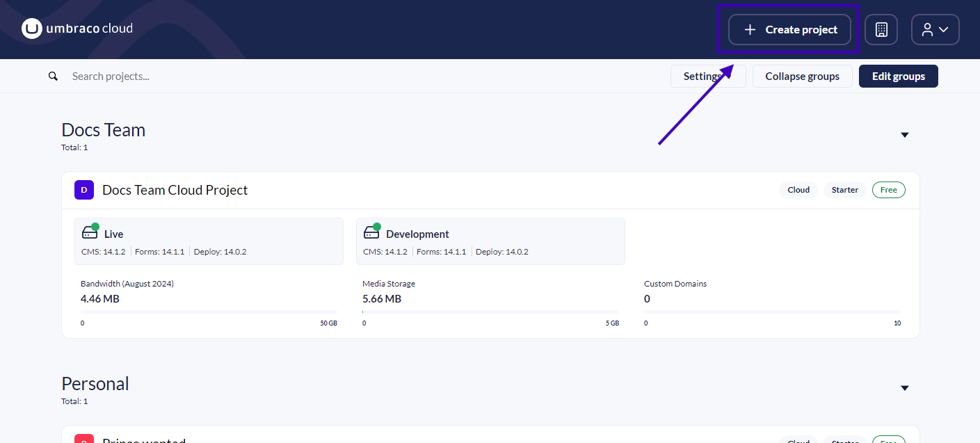Click the Bandwidth usage progress bar
The height and width of the screenshot is (443, 980).
(209, 312)
